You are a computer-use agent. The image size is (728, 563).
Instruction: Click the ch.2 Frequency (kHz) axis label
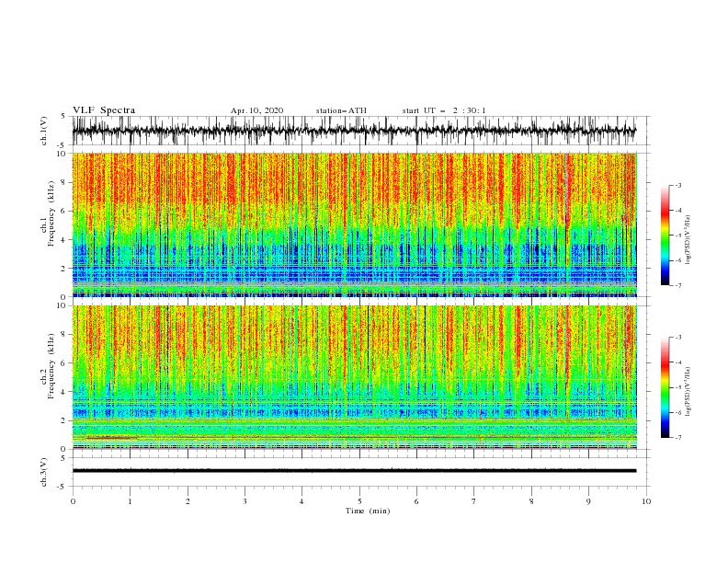click(47, 366)
